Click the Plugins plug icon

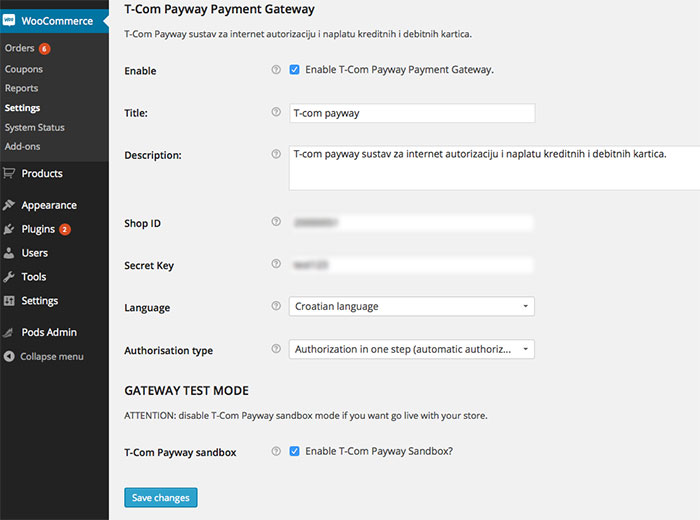coord(9,229)
